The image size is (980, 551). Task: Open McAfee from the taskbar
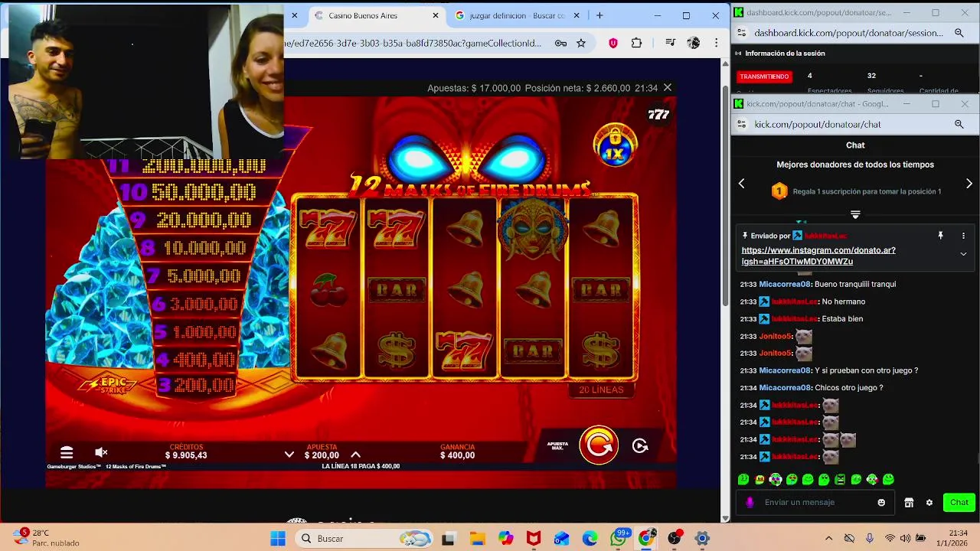coord(534,539)
